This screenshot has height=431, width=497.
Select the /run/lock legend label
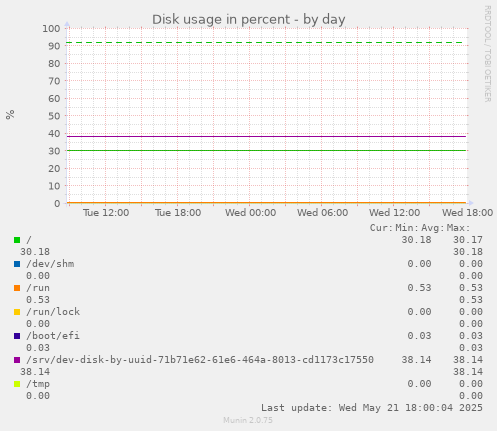(53, 312)
